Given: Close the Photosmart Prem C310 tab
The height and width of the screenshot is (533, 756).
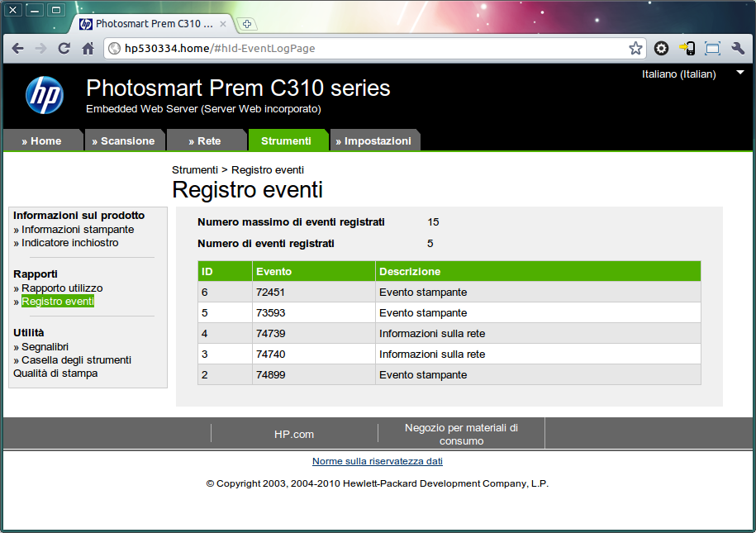Looking at the screenshot, I should pyautogui.click(x=223, y=24).
